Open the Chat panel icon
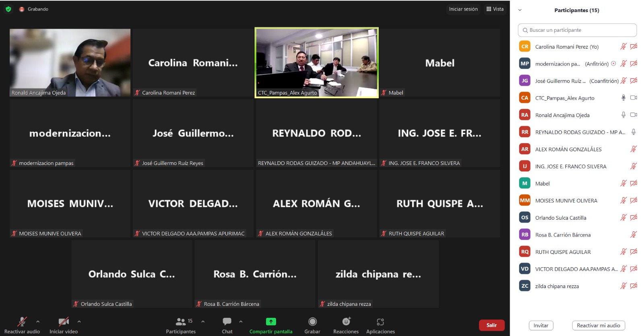The image size is (644, 336). click(227, 322)
